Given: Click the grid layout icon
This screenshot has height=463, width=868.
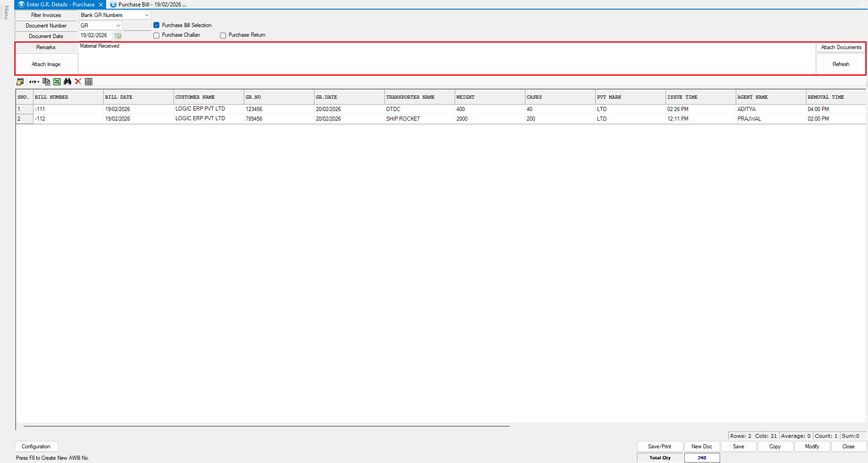Looking at the screenshot, I should (89, 82).
